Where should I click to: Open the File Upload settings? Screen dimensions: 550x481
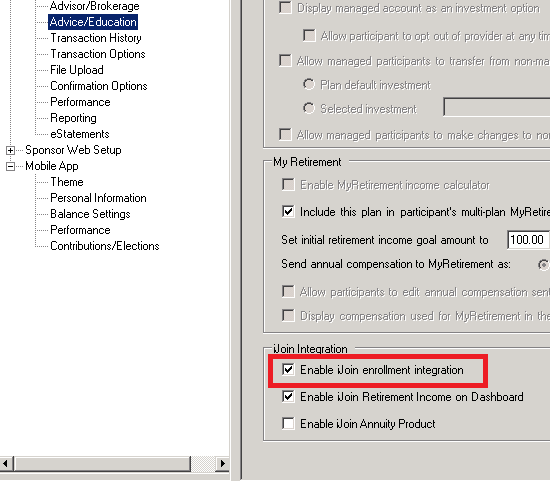77,70
